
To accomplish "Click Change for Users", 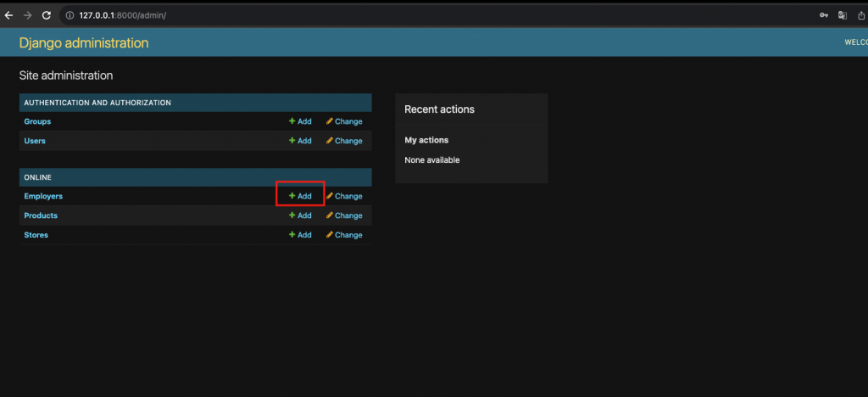I will coord(344,141).
